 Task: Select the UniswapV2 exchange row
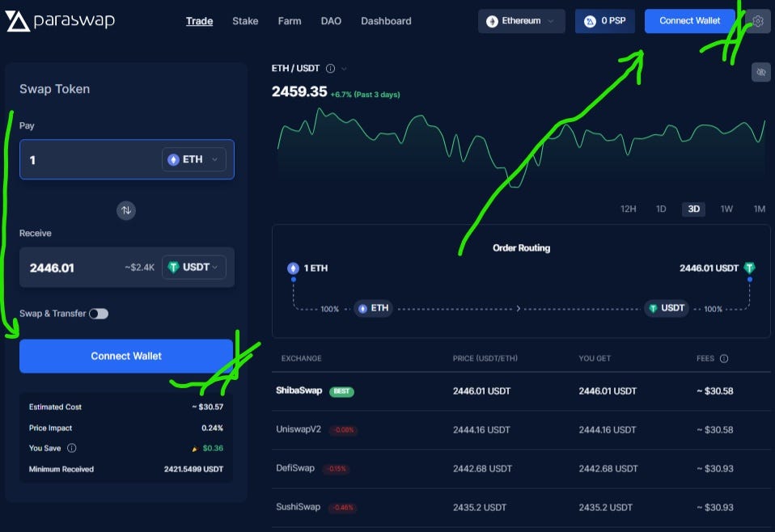click(x=521, y=430)
